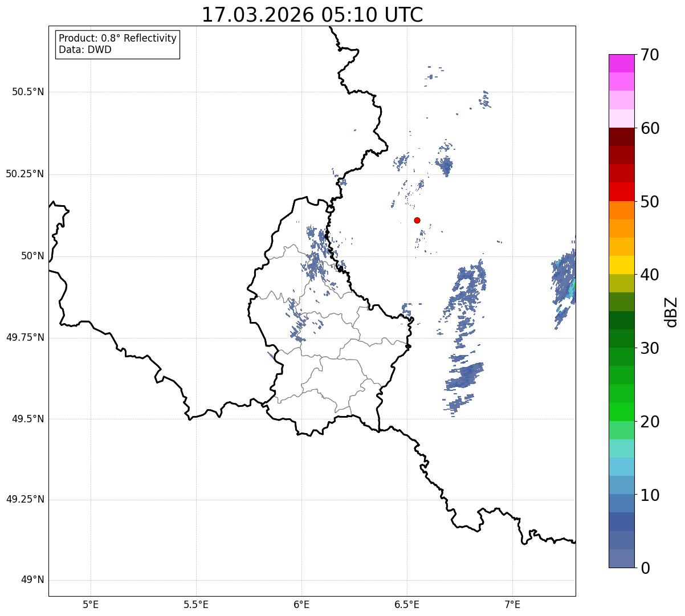Click the colorbar tick label 0
The width and height of the screenshot is (685, 616).
pyautogui.click(x=645, y=568)
